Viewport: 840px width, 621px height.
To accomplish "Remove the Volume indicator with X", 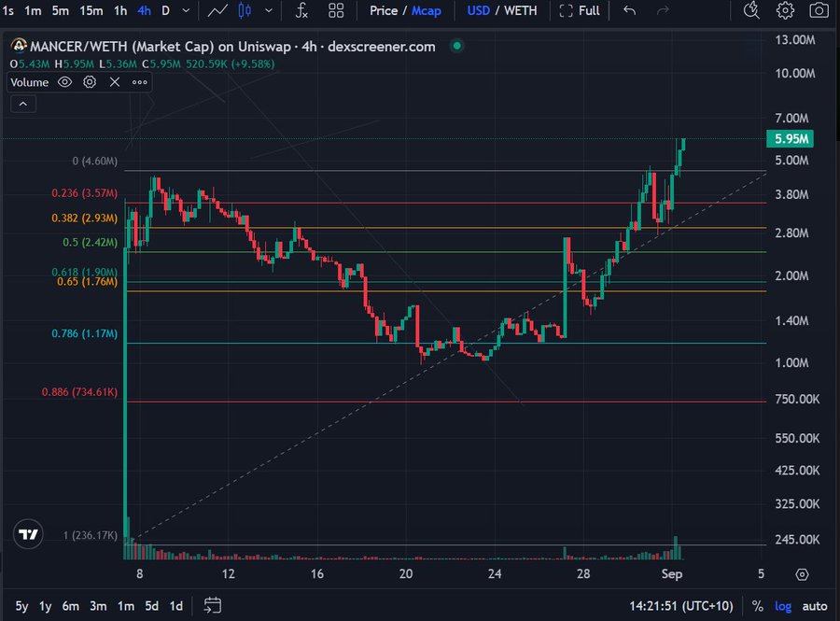I will pyautogui.click(x=115, y=82).
